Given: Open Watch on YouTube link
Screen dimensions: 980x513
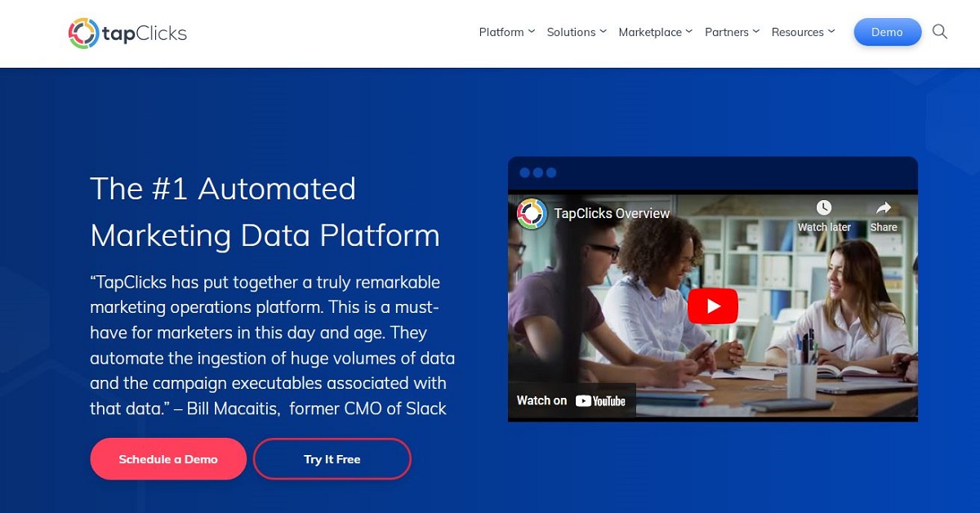Looking at the screenshot, I should pyautogui.click(x=572, y=401).
